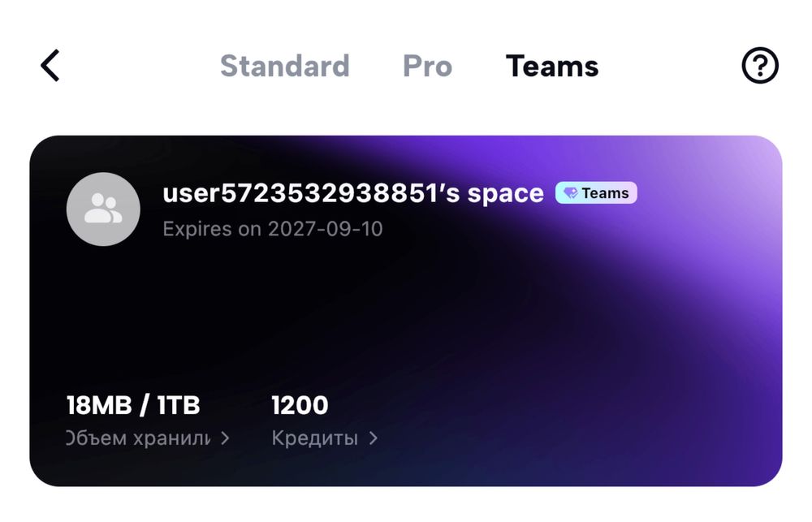The image size is (812, 522).
Task: Tap the back arrow
Action: tap(50, 66)
